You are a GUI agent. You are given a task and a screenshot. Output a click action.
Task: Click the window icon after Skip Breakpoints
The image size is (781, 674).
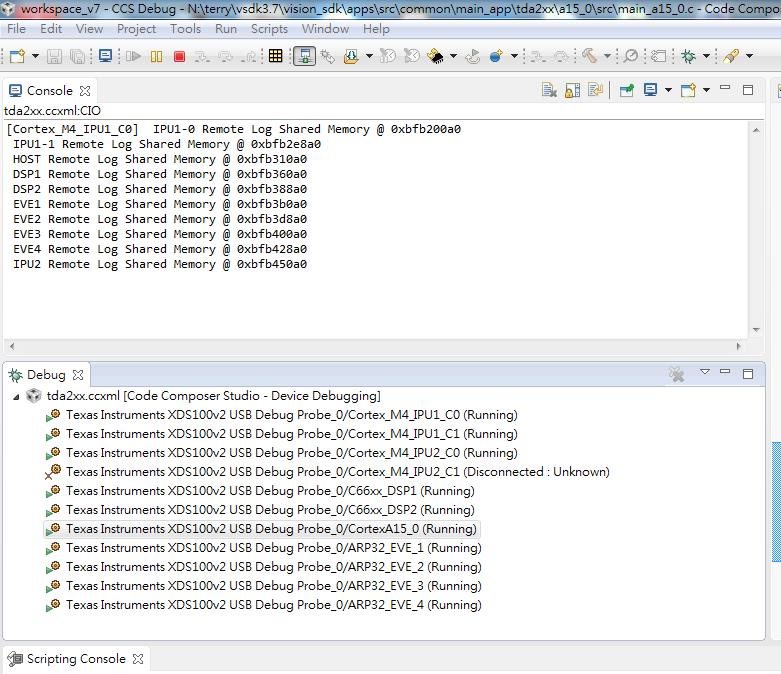point(658,56)
